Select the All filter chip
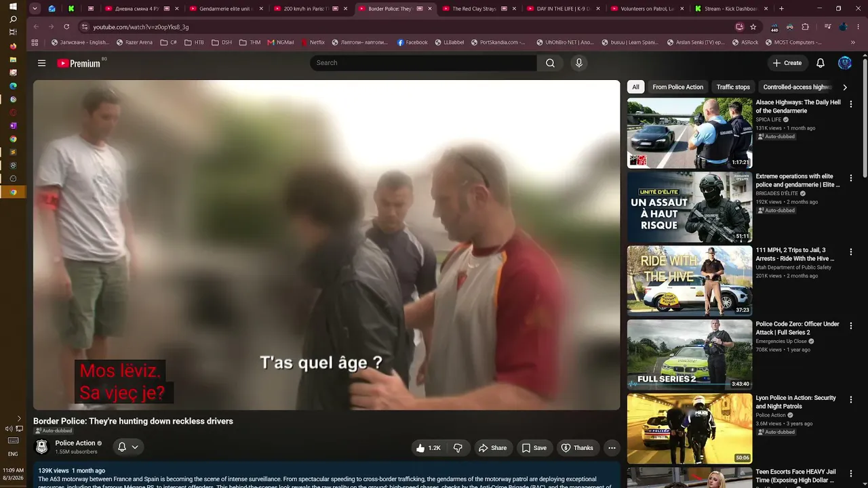 pos(635,87)
